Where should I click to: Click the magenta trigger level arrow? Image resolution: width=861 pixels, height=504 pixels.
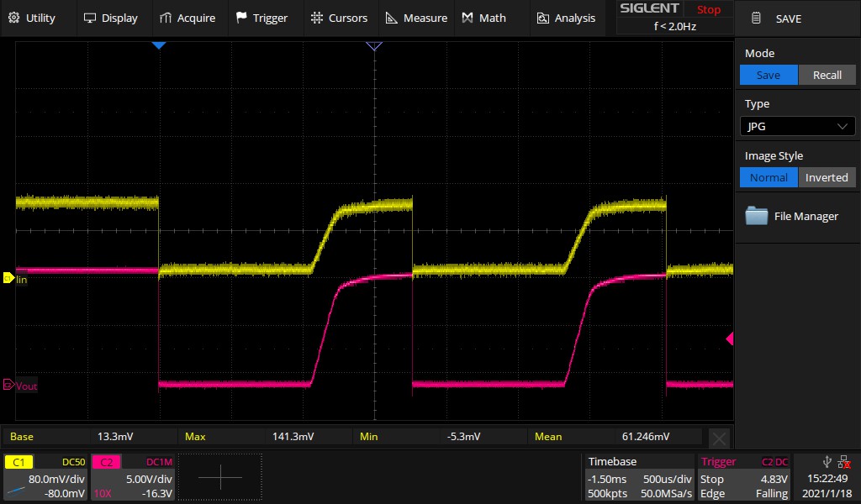click(730, 339)
